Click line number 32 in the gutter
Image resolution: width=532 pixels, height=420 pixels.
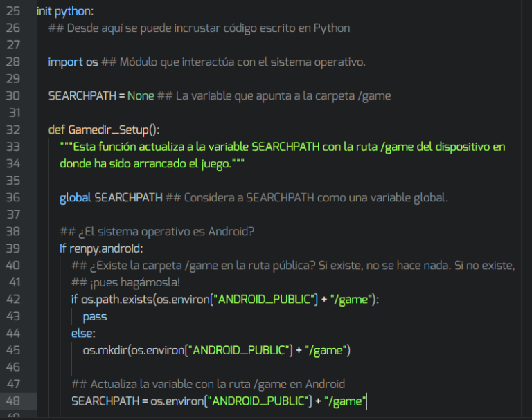[12, 130]
